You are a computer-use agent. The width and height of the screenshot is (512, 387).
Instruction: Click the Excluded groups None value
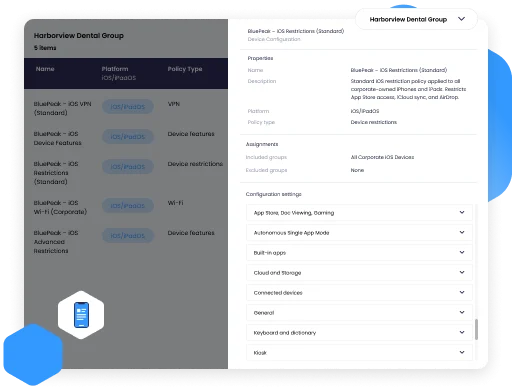(x=357, y=170)
